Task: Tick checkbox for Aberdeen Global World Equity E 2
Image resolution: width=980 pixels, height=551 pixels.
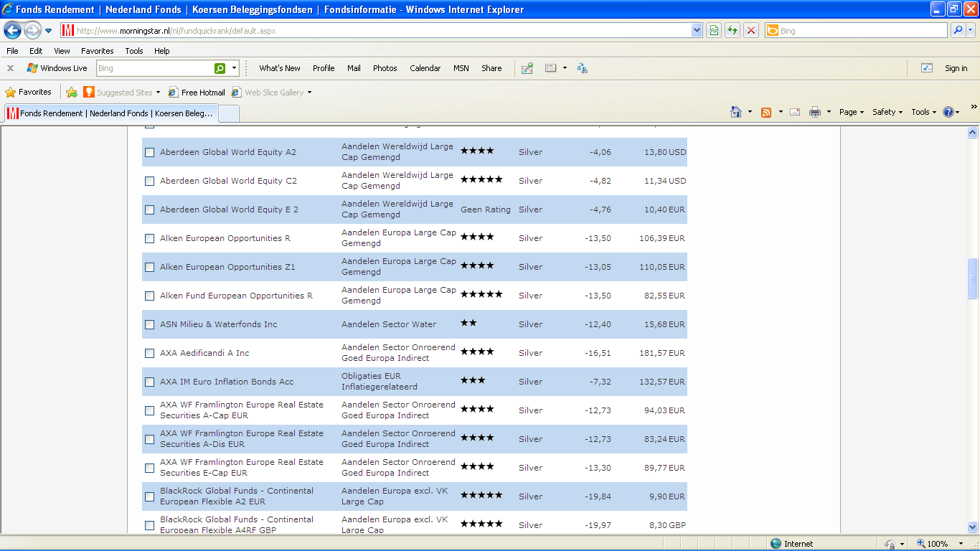Action: pyautogui.click(x=150, y=209)
